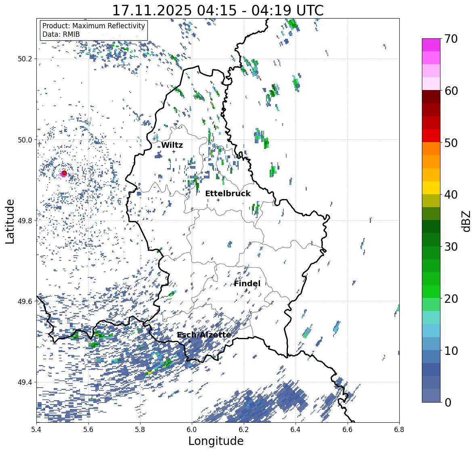The height and width of the screenshot is (451, 476).
Task: Click the 6.6 longitude tick label
Action: pyautogui.click(x=348, y=429)
